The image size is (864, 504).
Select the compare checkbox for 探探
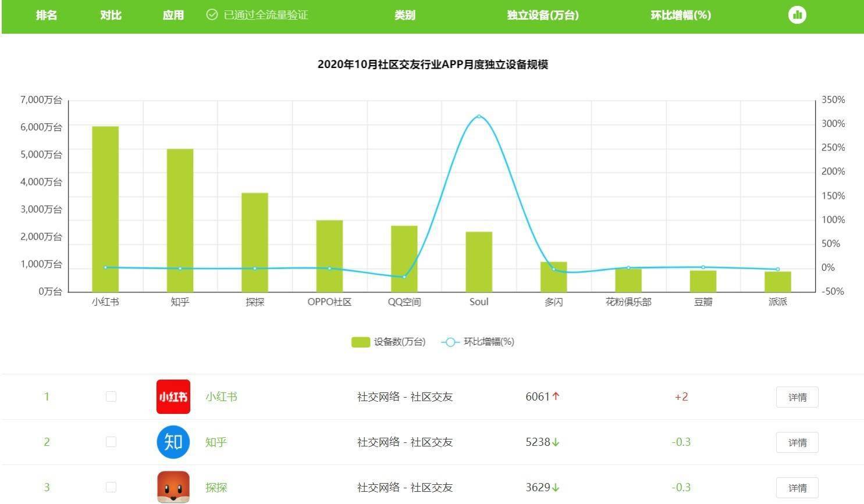point(111,487)
